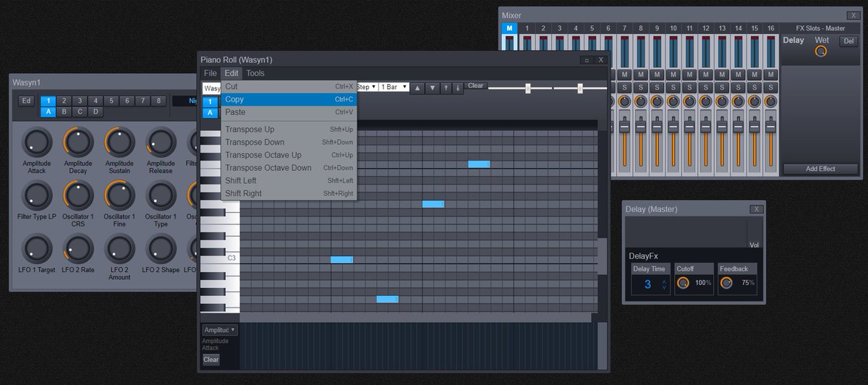868x385 pixels.
Task: Choose Shift Right menu entry
Action: [289, 193]
